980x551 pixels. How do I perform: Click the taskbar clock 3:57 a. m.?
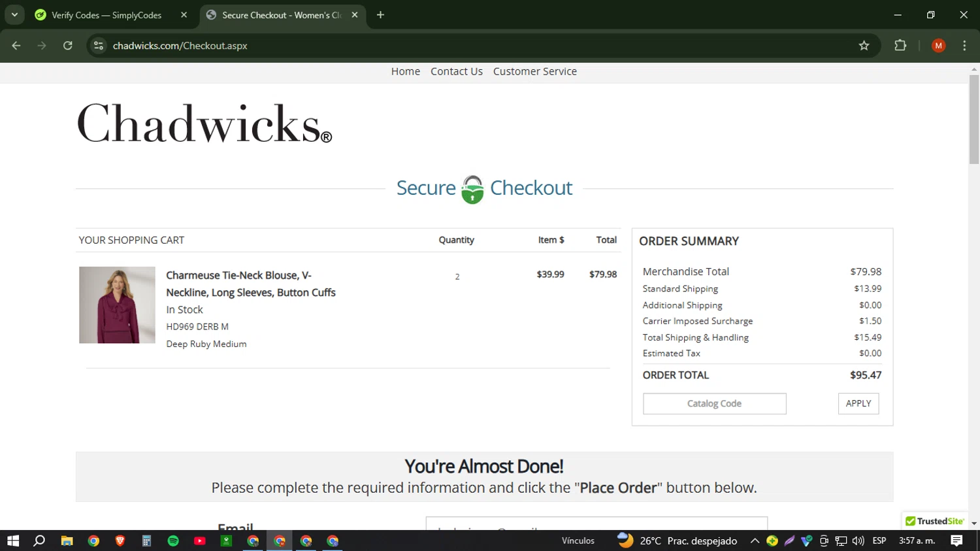tap(917, 541)
